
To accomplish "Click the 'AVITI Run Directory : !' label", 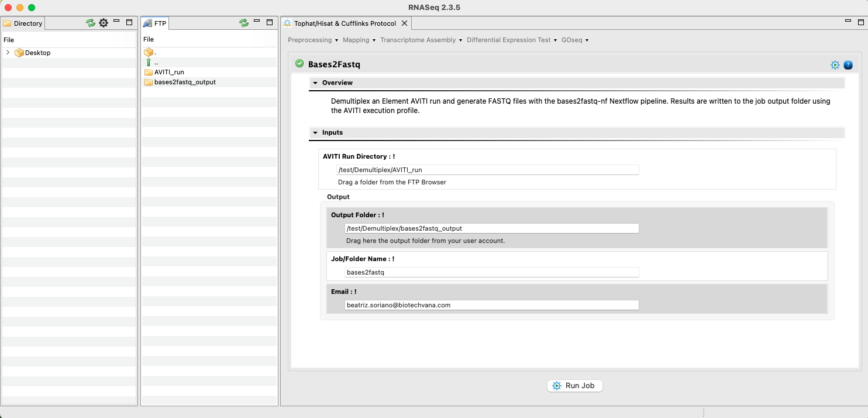I will pyautogui.click(x=359, y=156).
